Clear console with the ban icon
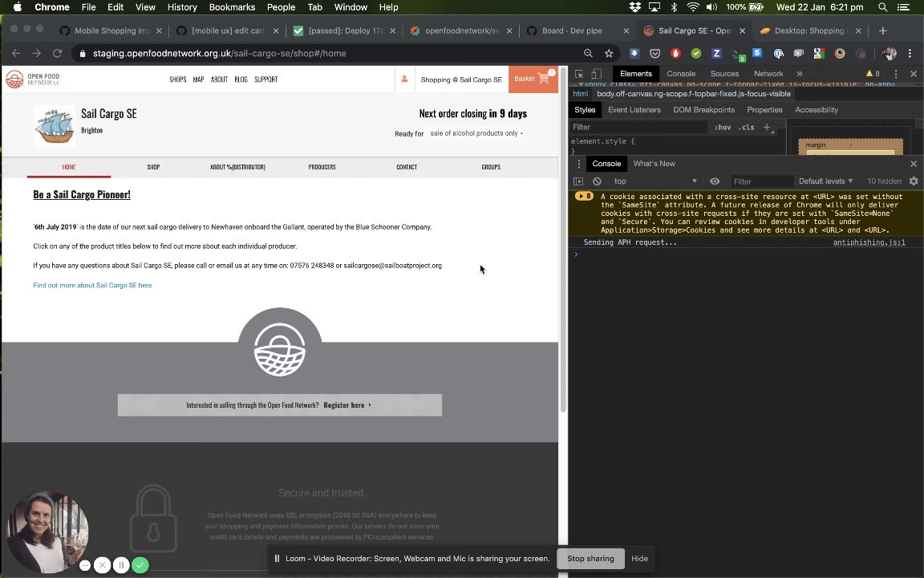Viewport: 924px width, 578px height. 597,181
